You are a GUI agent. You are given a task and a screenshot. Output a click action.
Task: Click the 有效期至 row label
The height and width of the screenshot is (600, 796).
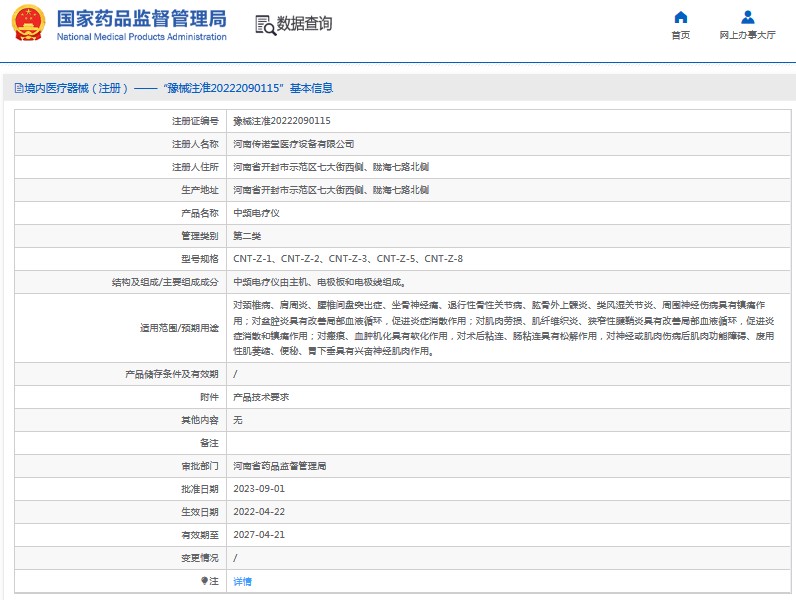pyautogui.click(x=200, y=535)
